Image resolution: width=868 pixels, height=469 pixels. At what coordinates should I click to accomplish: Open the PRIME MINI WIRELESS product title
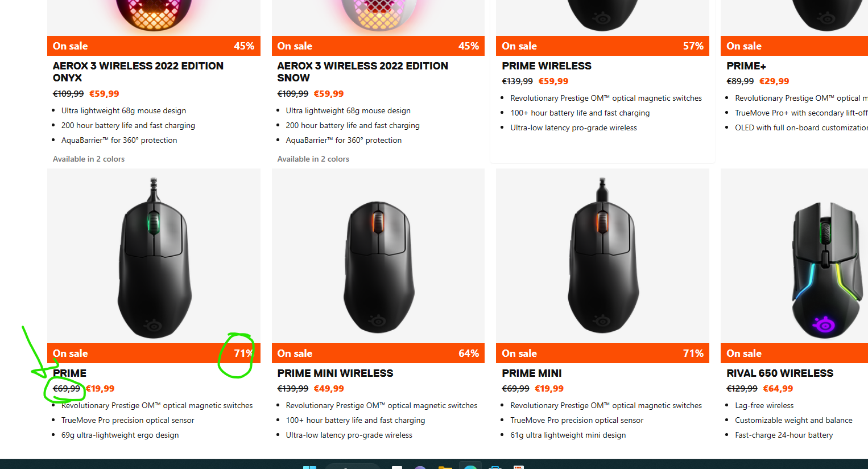(x=336, y=373)
